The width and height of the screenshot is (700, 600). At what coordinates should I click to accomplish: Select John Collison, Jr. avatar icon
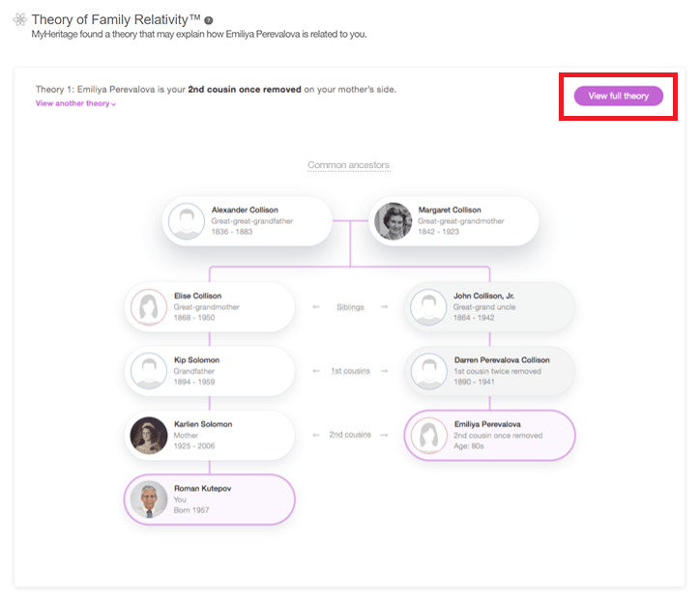[428, 307]
